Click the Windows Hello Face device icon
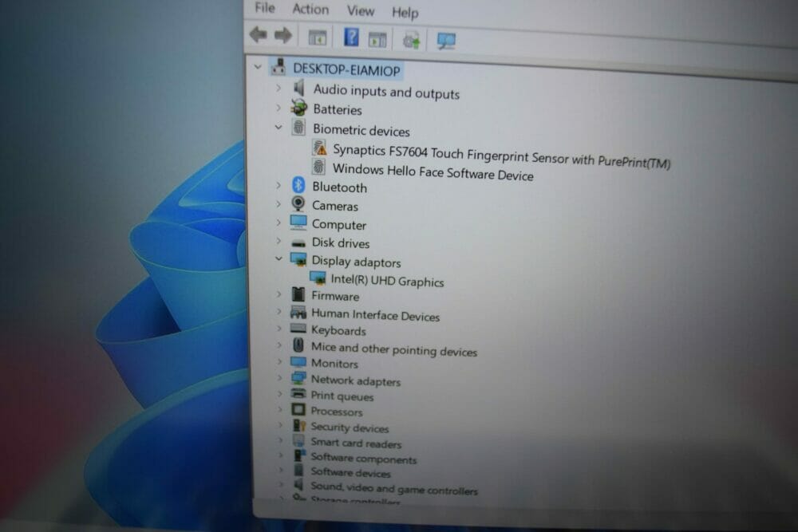The image size is (798, 532). click(x=318, y=167)
